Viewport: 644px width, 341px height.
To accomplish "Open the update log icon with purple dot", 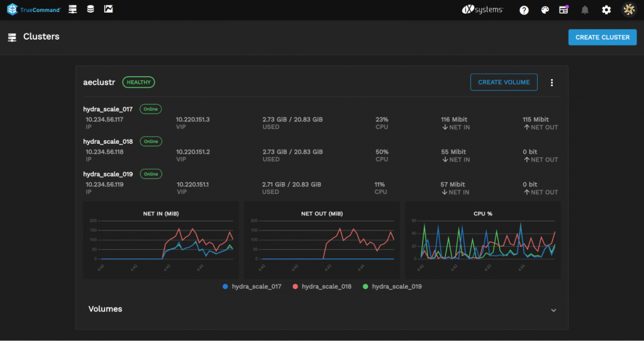I will 563,10.
